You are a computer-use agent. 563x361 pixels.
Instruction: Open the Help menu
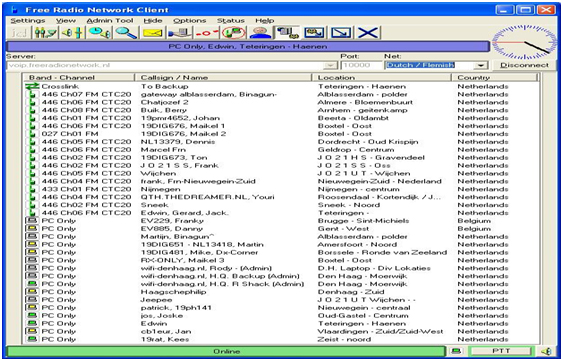click(265, 20)
